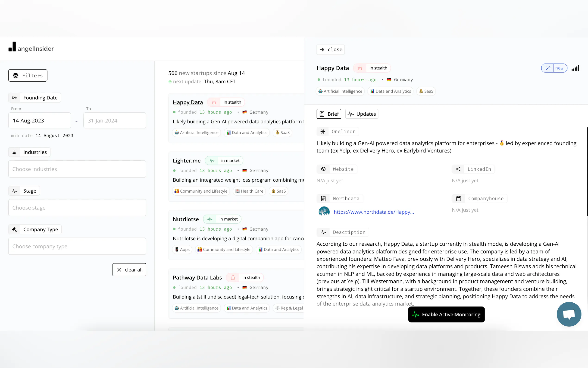Close the detail panel with close button
588x368 pixels.
coord(331,50)
